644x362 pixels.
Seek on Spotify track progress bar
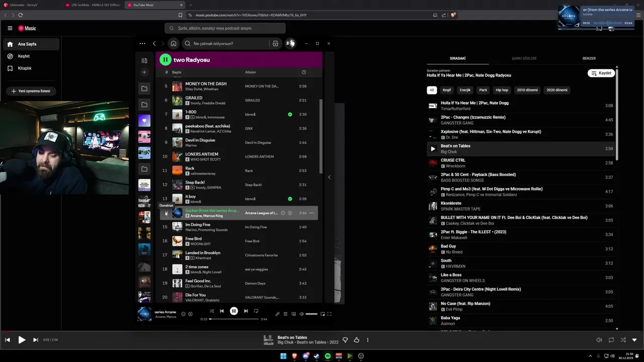click(234, 319)
